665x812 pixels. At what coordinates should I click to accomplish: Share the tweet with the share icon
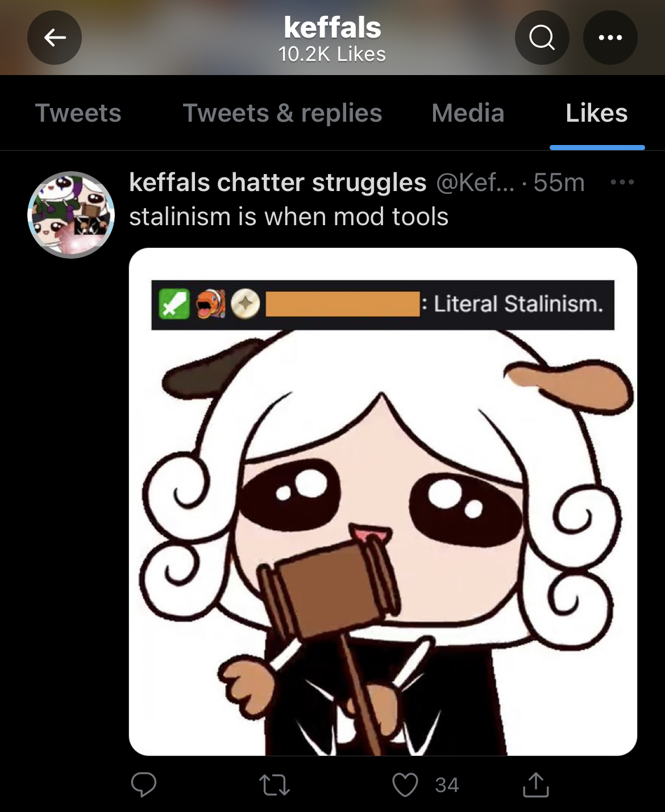(x=535, y=784)
